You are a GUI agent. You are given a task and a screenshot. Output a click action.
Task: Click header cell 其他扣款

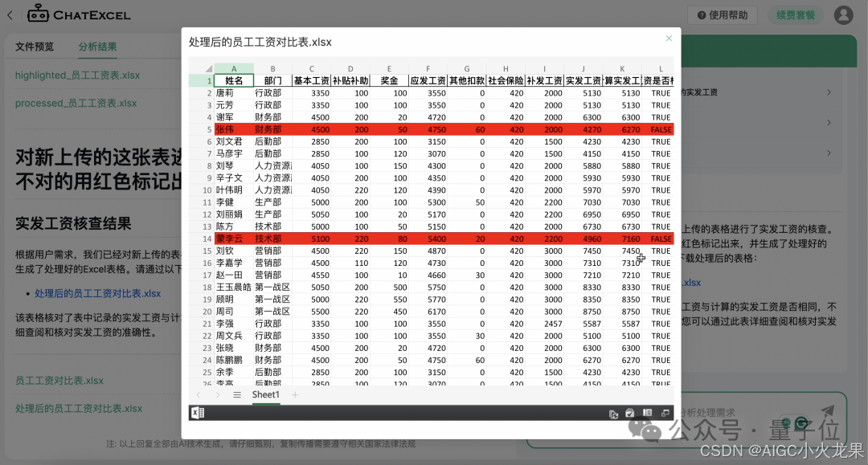pos(467,81)
